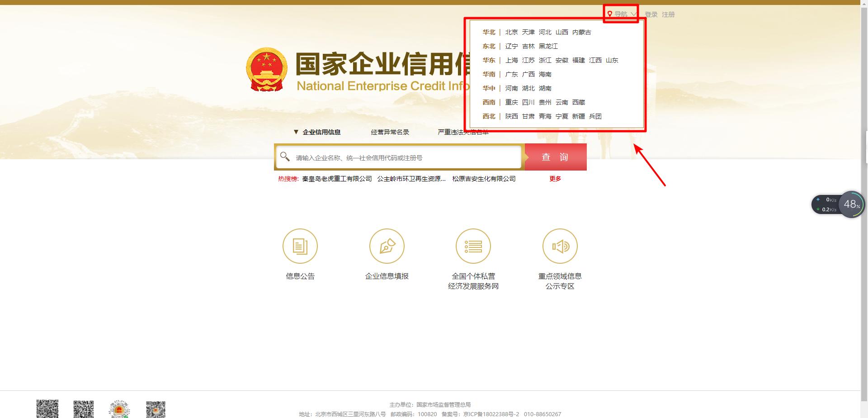Collapse the 导航 dropdown chevron
Viewport: 868px width, 418px height.
(x=634, y=14)
